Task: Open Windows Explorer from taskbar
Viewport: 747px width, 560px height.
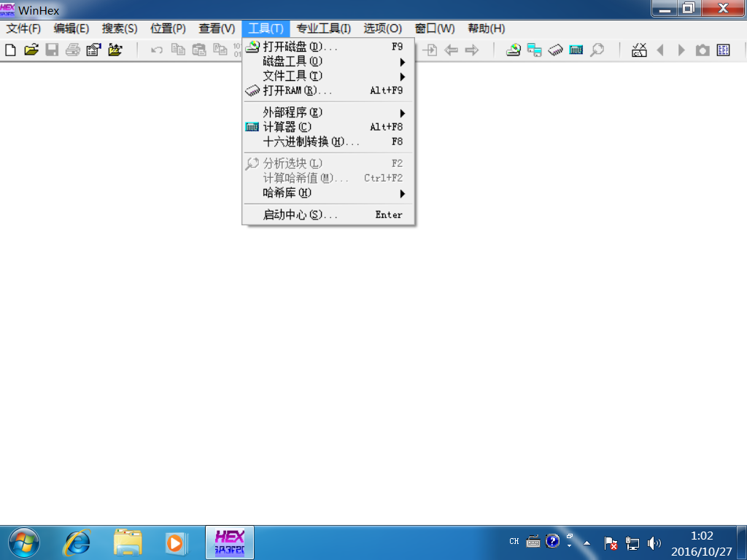Action: pos(128,542)
